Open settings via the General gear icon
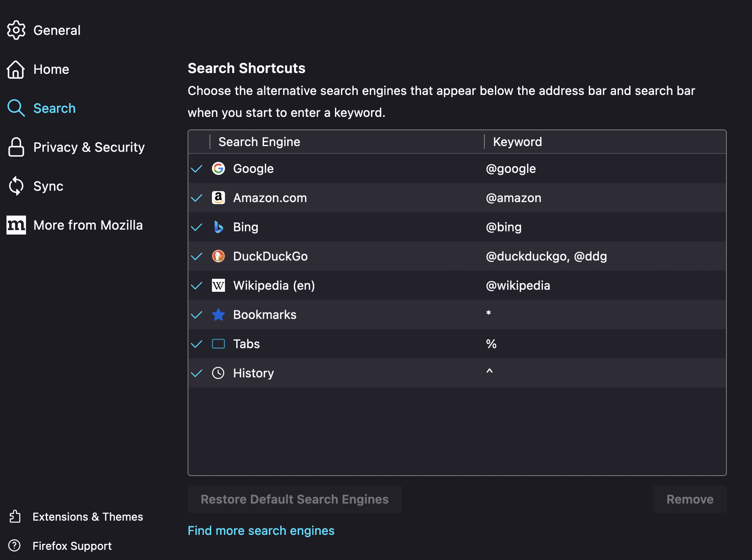This screenshot has width=752, height=560. point(16,30)
